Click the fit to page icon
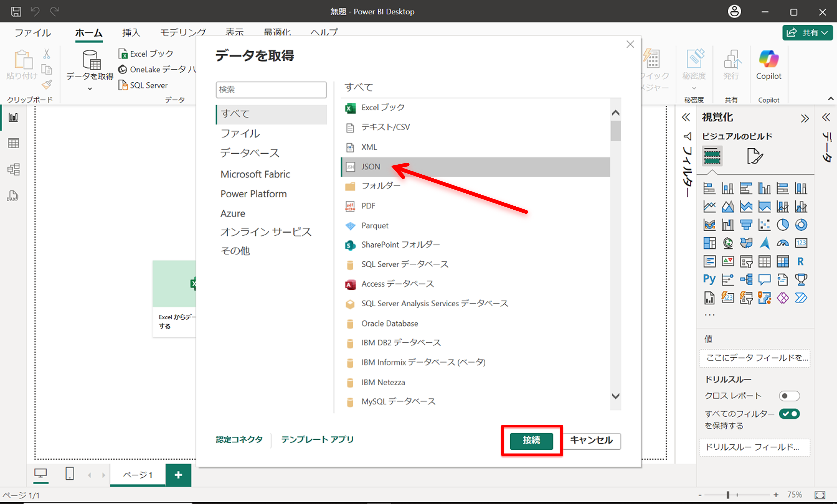Image resolution: width=837 pixels, height=504 pixels. coord(820,495)
